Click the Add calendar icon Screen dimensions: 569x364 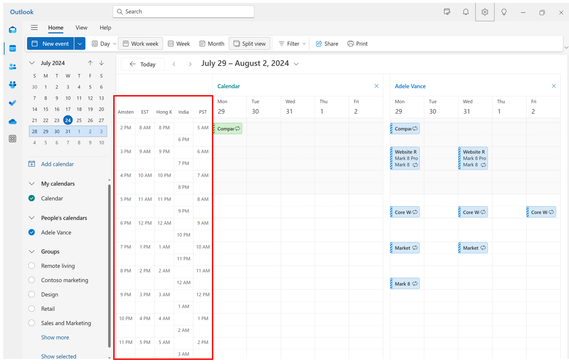(x=32, y=164)
